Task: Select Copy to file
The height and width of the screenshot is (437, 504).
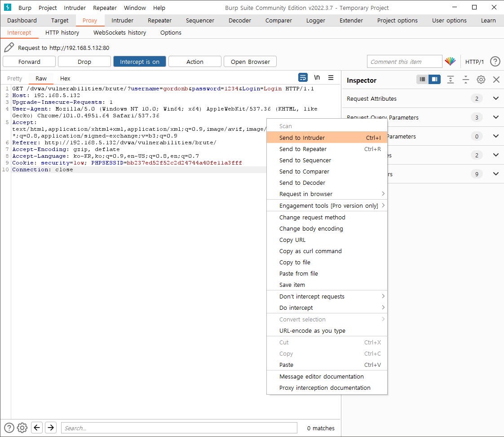Action: tap(327, 262)
